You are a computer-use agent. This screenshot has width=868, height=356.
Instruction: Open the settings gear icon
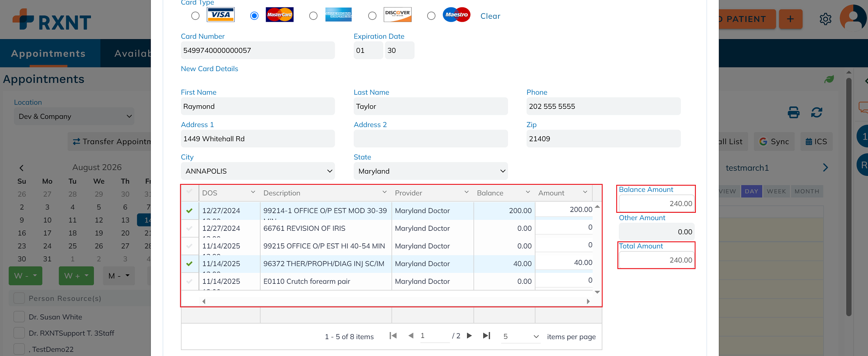coord(826,19)
